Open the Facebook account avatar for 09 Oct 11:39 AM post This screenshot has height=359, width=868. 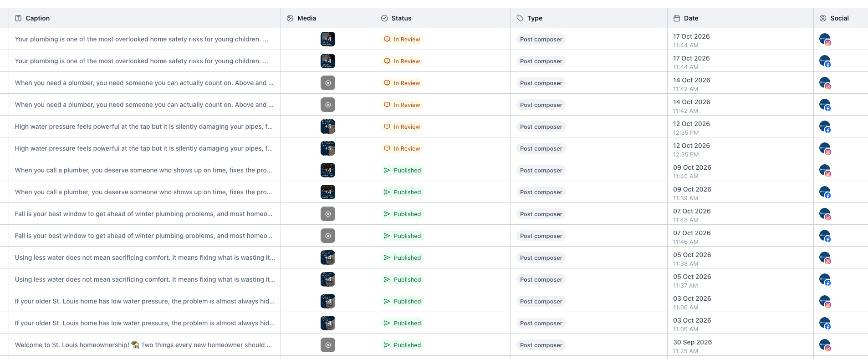(x=825, y=192)
